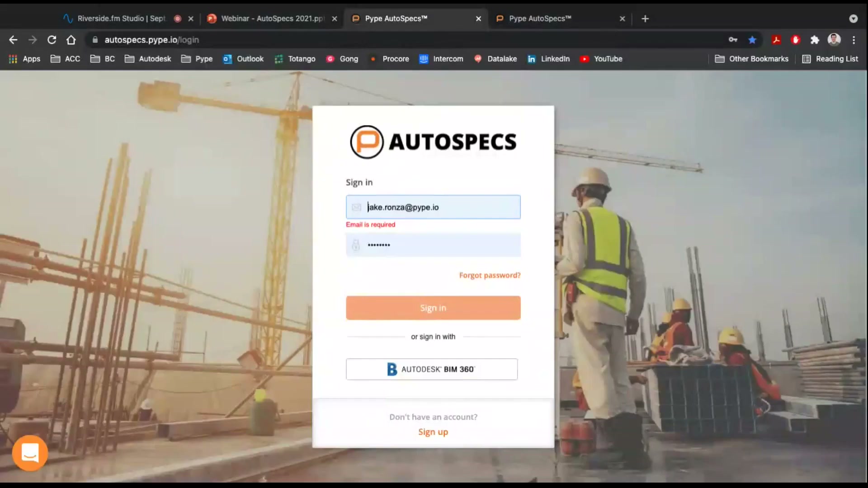
Task: Click the Don't have an account text
Action: [x=433, y=417]
